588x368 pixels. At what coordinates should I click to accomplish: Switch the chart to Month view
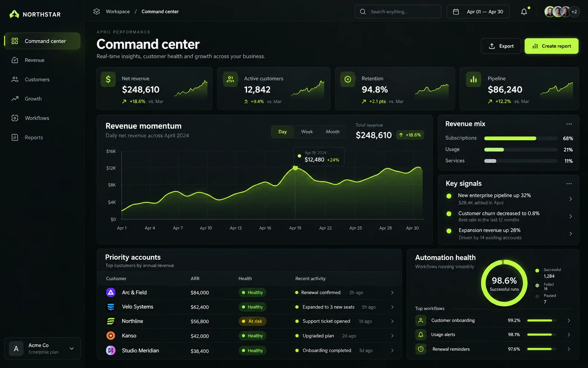point(333,132)
